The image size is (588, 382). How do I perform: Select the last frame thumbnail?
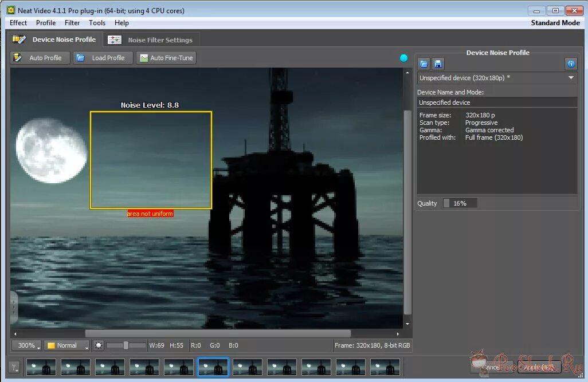pos(385,367)
